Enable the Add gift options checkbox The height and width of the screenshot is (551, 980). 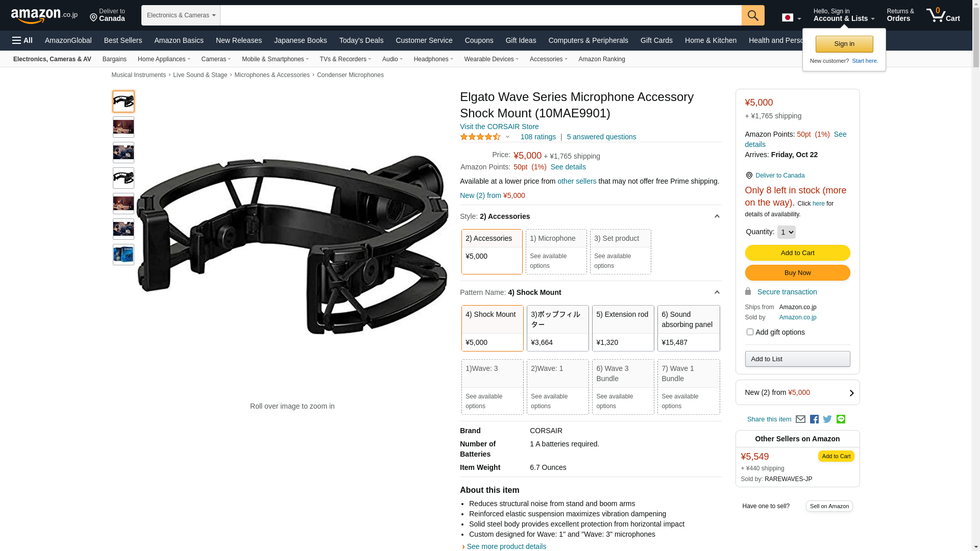click(x=750, y=332)
